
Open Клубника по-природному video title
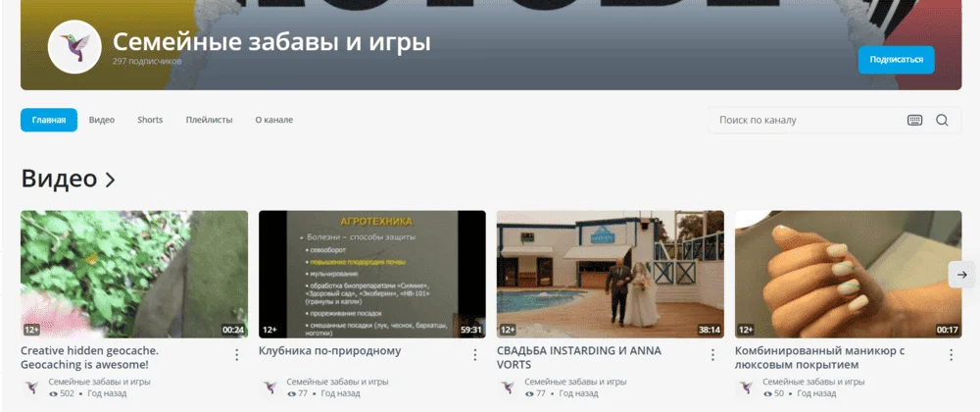point(330,351)
